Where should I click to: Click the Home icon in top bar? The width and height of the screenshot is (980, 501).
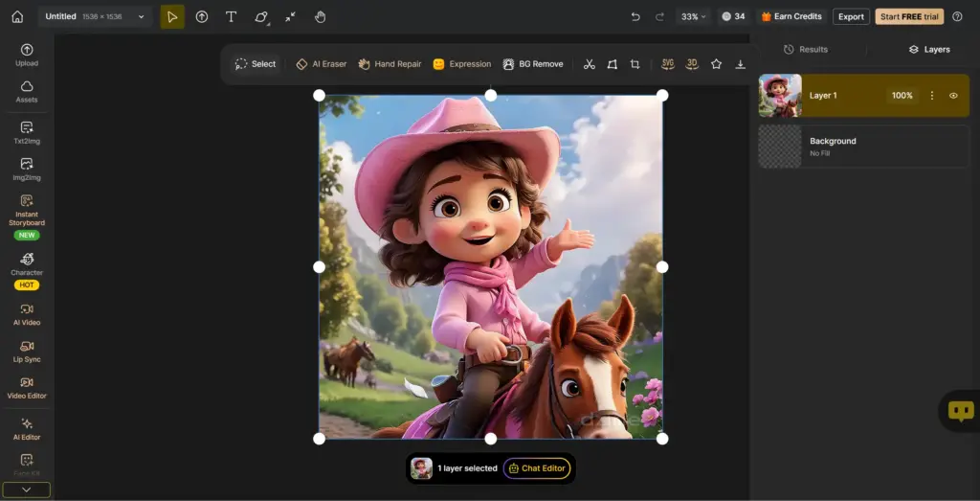[x=17, y=16]
